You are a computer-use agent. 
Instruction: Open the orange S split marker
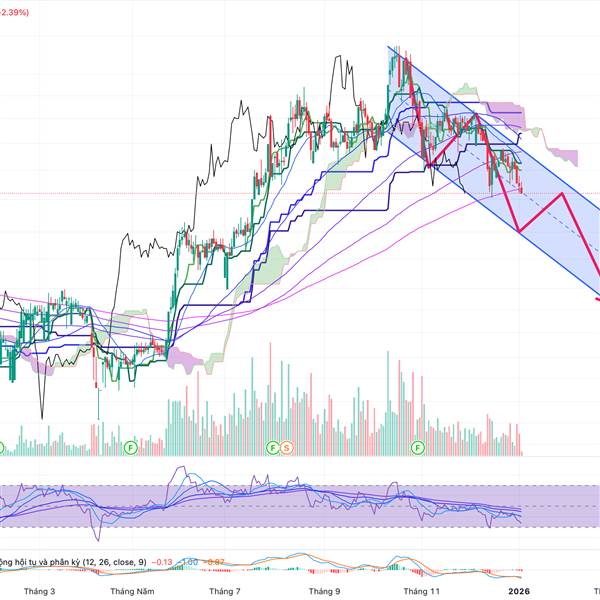click(x=286, y=447)
